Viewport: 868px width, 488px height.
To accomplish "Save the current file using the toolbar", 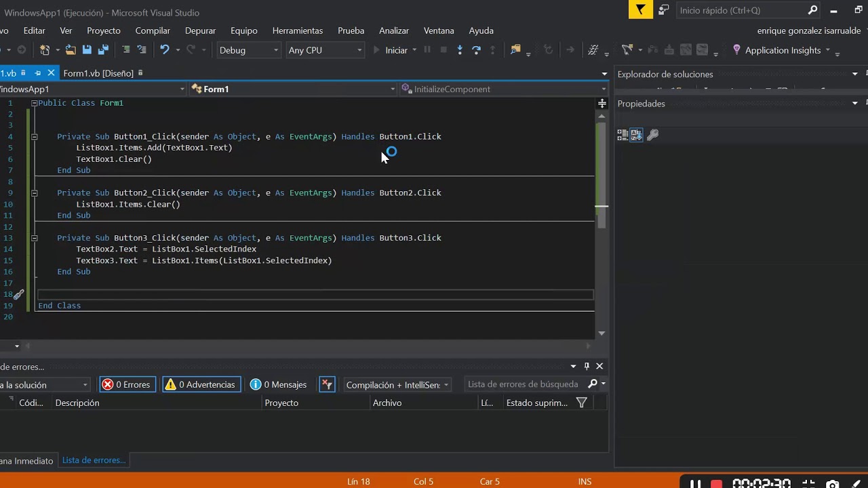I will pyautogui.click(x=87, y=50).
